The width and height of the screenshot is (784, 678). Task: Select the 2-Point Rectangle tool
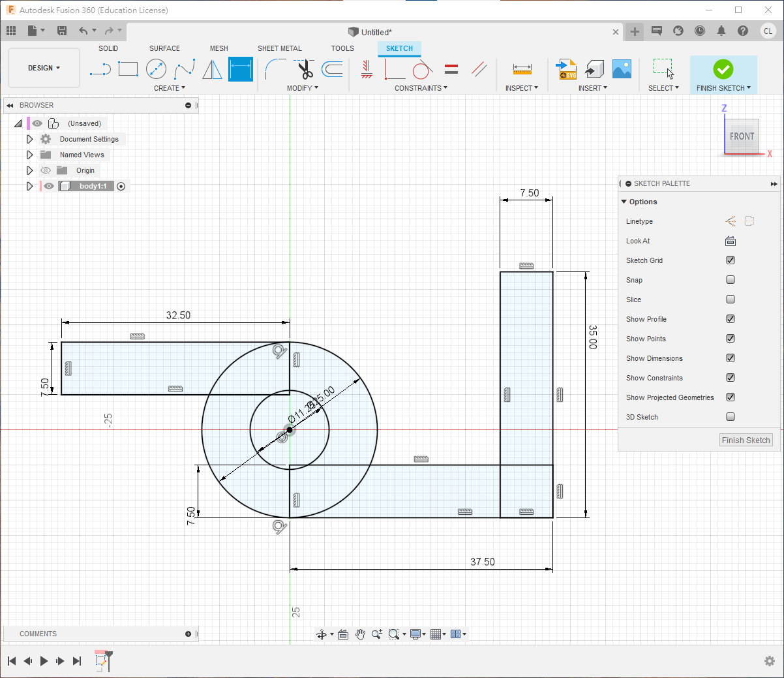(128, 69)
